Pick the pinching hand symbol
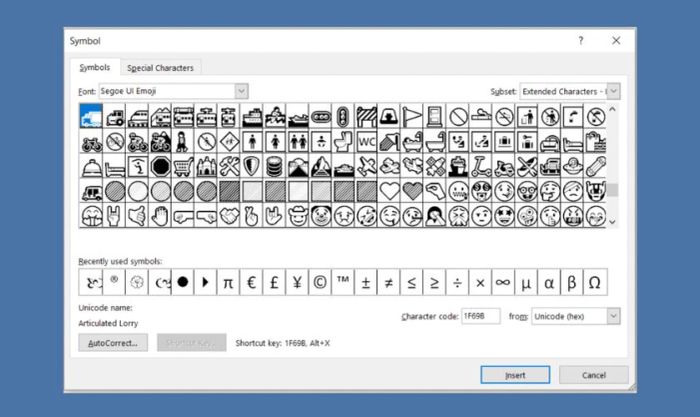 [x=434, y=191]
